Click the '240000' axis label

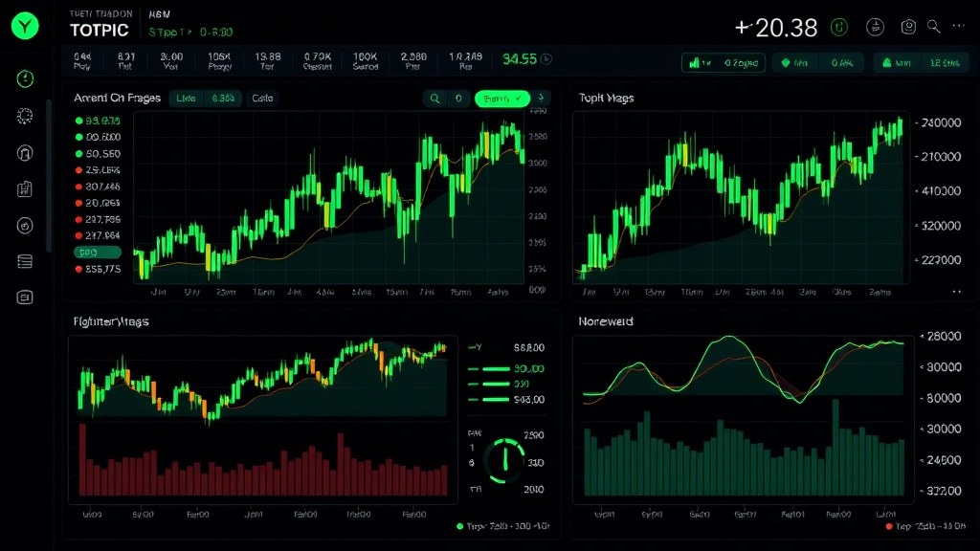pos(941,122)
